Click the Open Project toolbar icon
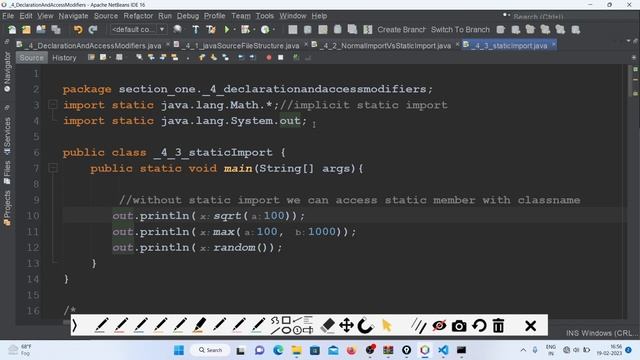Image resolution: width=640 pixels, height=360 pixels. coord(41,29)
